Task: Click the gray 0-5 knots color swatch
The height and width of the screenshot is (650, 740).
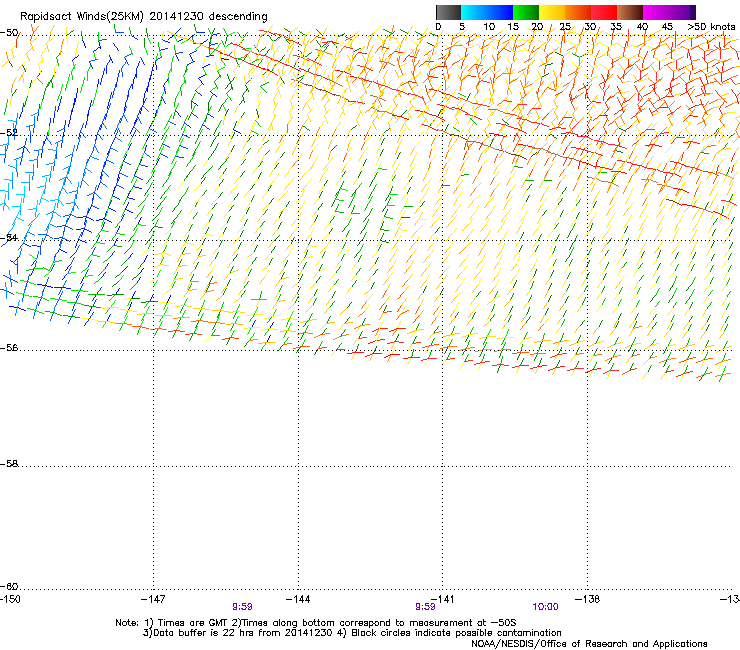Action: point(448,12)
